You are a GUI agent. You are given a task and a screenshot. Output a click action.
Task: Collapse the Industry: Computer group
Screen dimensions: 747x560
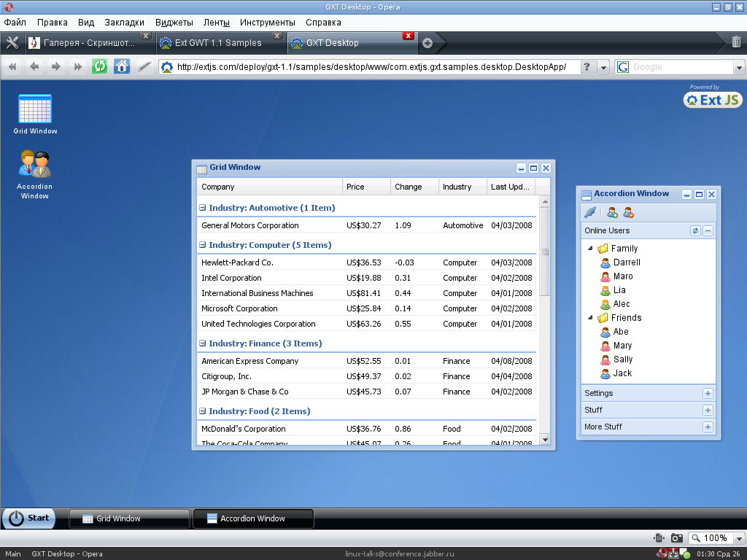coord(203,245)
